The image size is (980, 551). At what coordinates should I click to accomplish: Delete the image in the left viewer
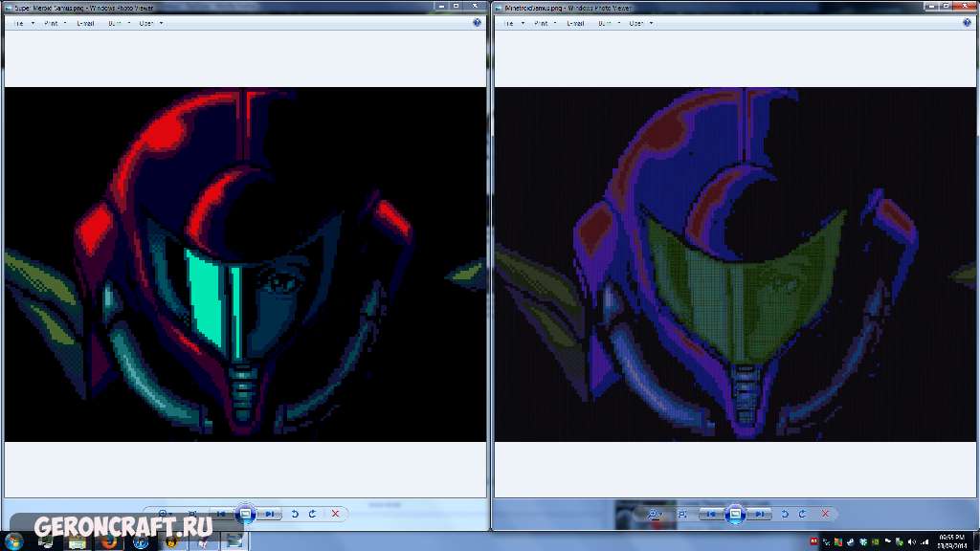pos(335,514)
